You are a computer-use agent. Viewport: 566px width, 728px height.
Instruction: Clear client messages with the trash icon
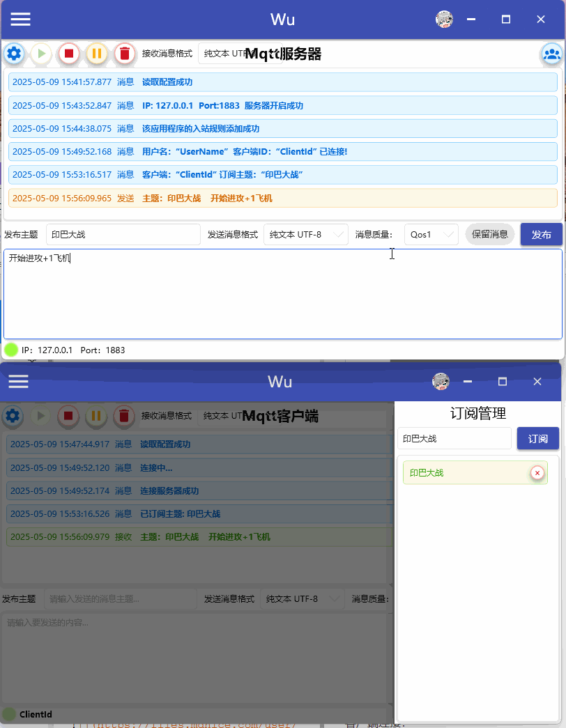pyautogui.click(x=122, y=417)
